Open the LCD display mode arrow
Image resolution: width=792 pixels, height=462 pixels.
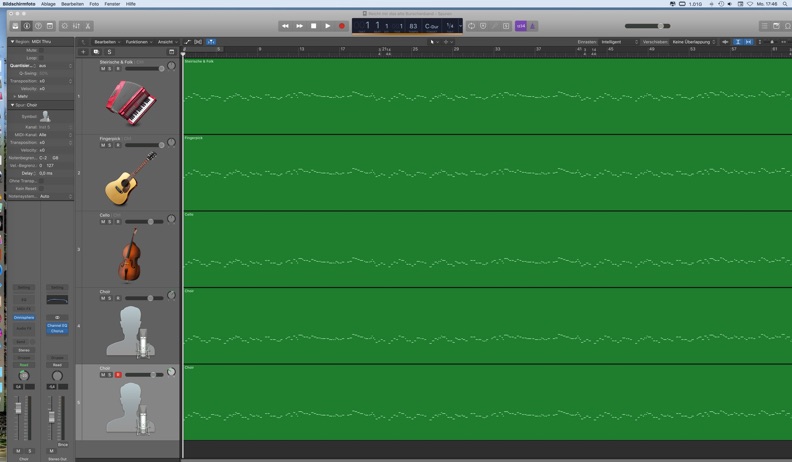tap(460, 26)
